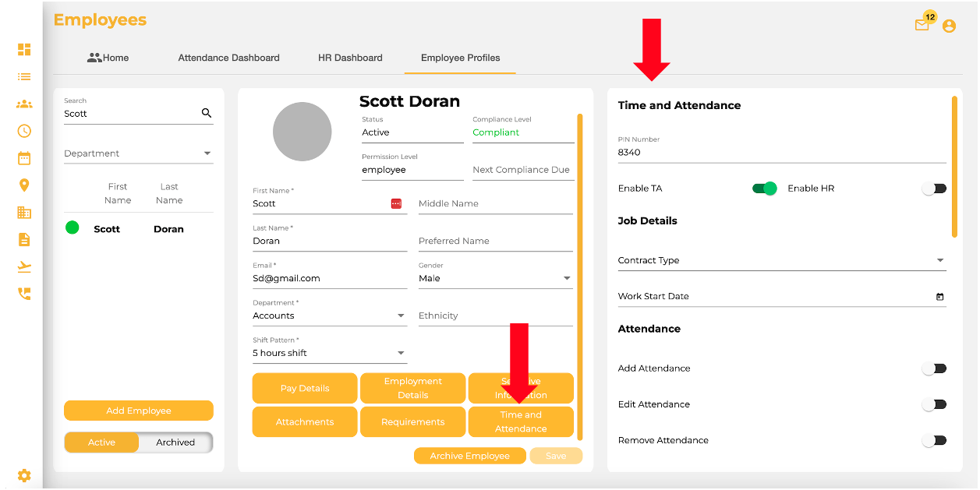Select the location pin icon in the sidebar
The height and width of the screenshot is (490, 980).
[23, 185]
